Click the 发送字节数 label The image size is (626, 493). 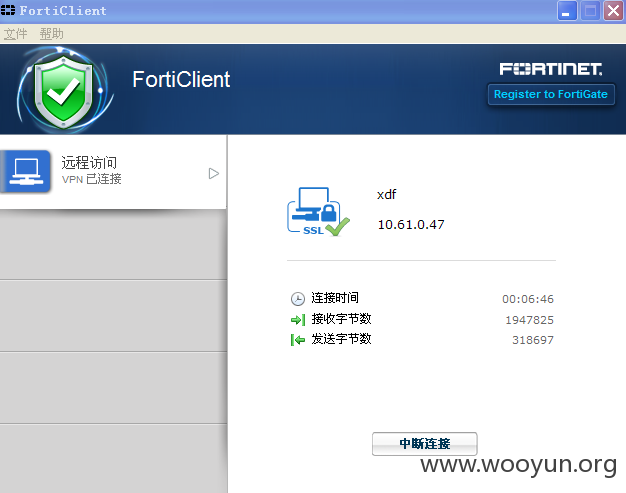coord(341,339)
